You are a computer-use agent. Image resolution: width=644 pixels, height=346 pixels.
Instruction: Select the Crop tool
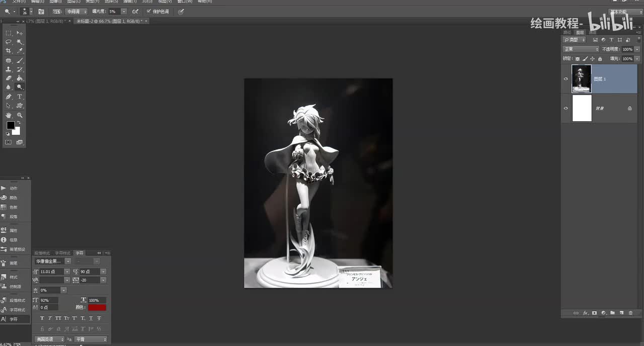[9, 51]
